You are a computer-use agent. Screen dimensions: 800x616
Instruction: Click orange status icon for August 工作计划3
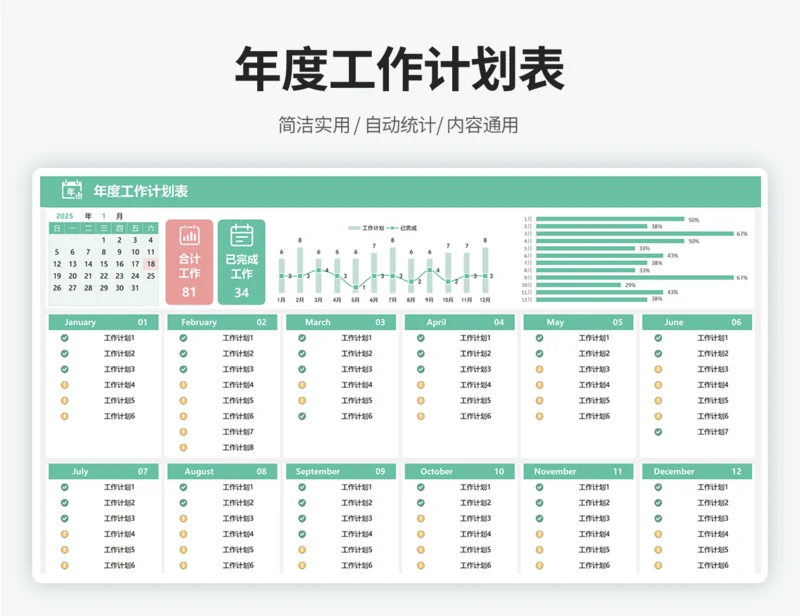(x=183, y=519)
